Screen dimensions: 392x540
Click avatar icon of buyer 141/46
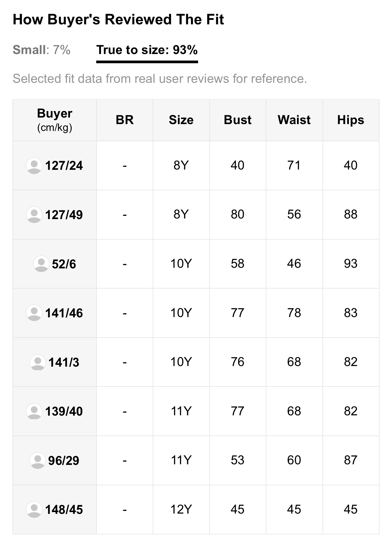(x=34, y=313)
